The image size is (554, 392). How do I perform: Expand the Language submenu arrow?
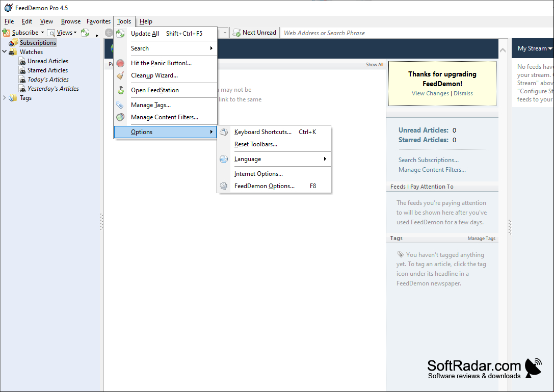click(x=325, y=159)
